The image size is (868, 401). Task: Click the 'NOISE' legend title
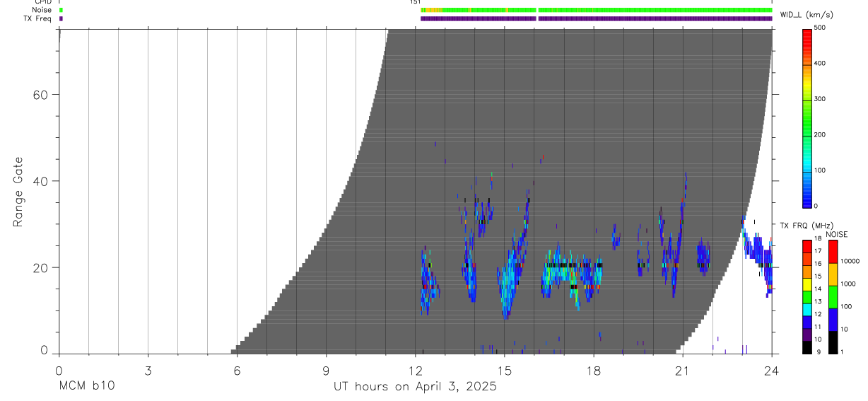tap(837, 234)
